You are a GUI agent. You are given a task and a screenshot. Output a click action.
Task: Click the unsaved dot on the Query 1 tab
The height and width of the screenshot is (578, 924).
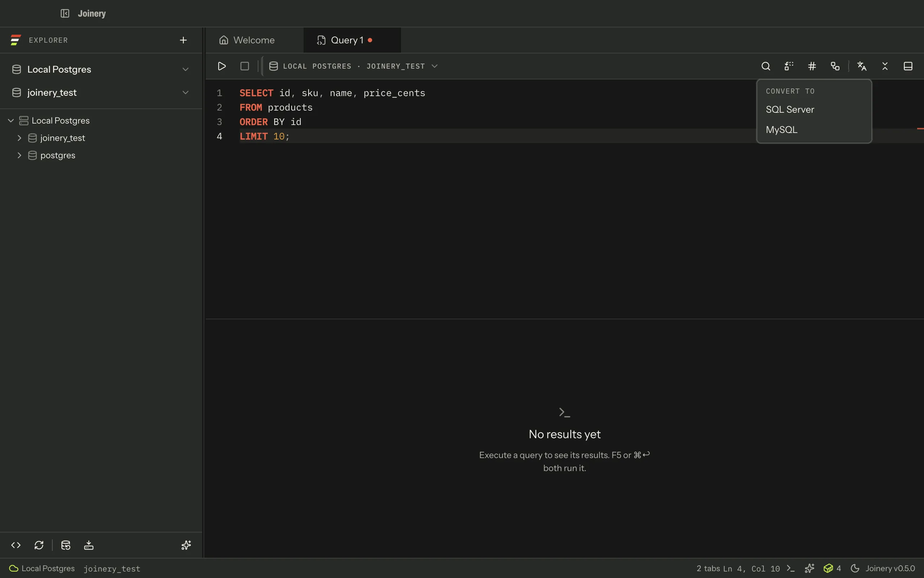370,40
